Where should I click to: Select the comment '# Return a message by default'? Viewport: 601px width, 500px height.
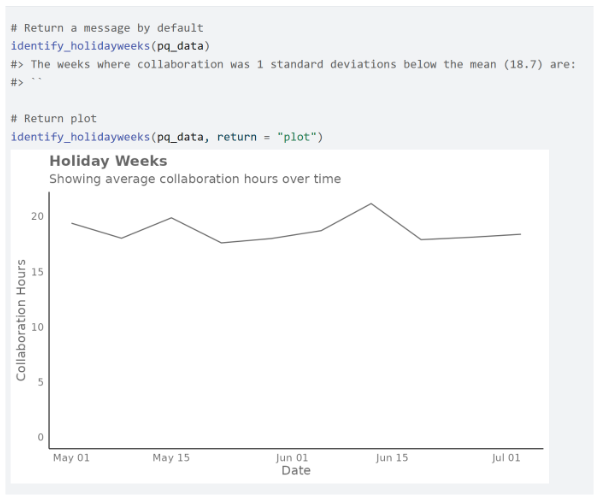[x=107, y=28]
